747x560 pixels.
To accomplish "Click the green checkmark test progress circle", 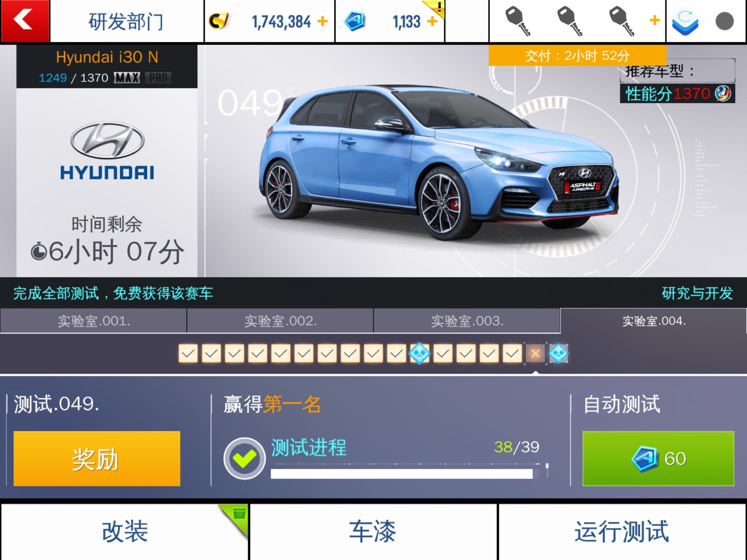I will click(x=244, y=459).
